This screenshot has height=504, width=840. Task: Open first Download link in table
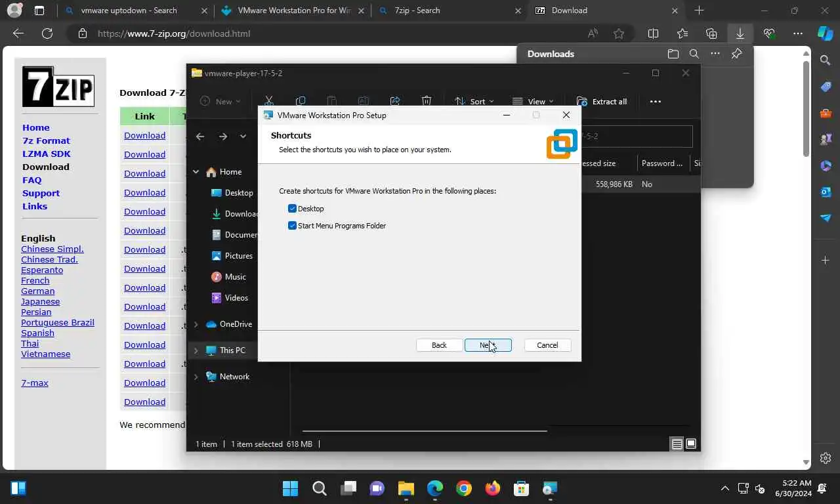tap(144, 135)
